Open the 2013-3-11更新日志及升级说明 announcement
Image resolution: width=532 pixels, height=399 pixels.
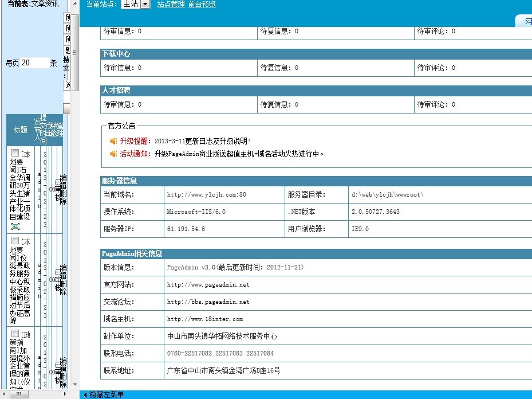[202, 141]
